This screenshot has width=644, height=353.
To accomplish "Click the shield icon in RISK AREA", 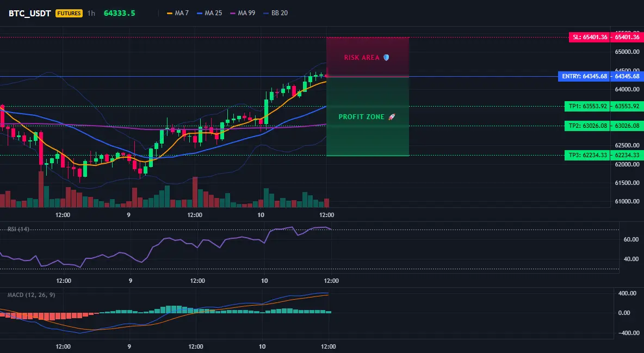I will (386, 58).
